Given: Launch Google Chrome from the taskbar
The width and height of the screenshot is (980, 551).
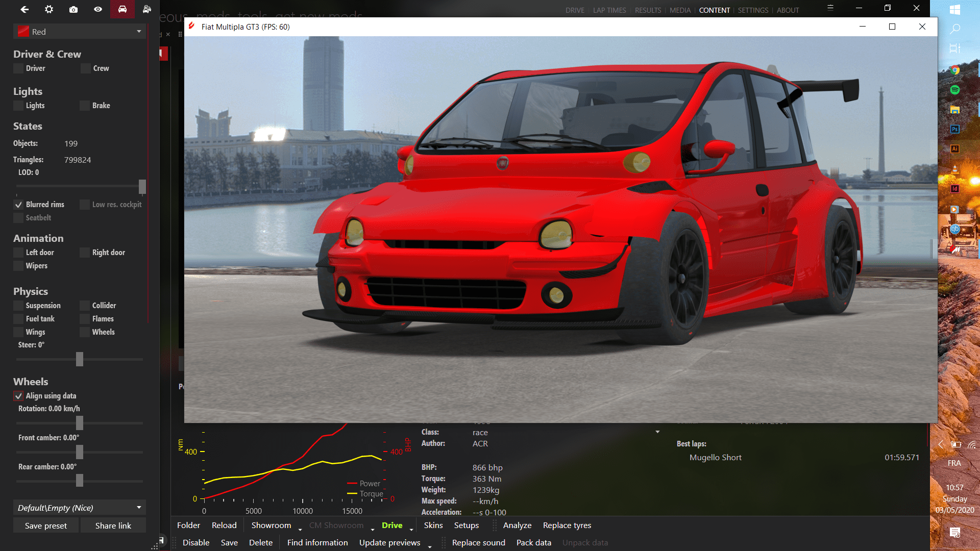Looking at the screenshot, I should 955,70.
